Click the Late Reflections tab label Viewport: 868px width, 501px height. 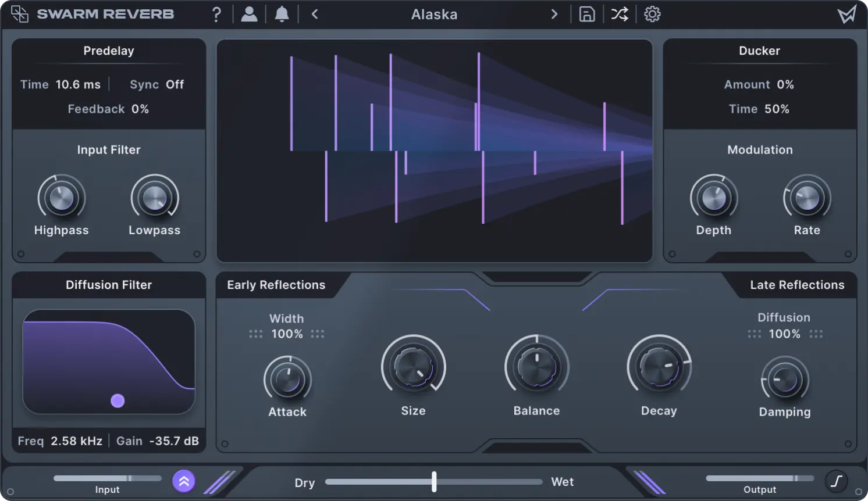point(797,285)
